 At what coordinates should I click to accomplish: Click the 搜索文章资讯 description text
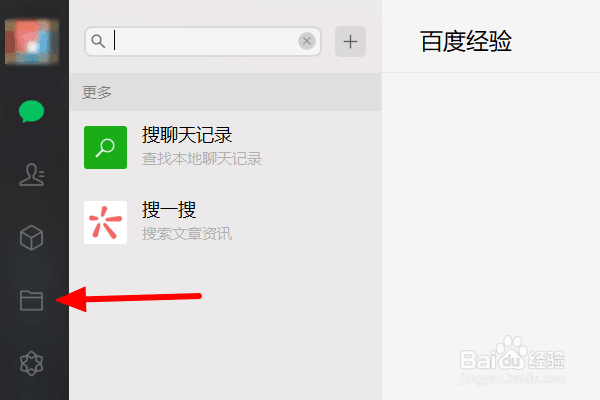(x=187, y=233)
